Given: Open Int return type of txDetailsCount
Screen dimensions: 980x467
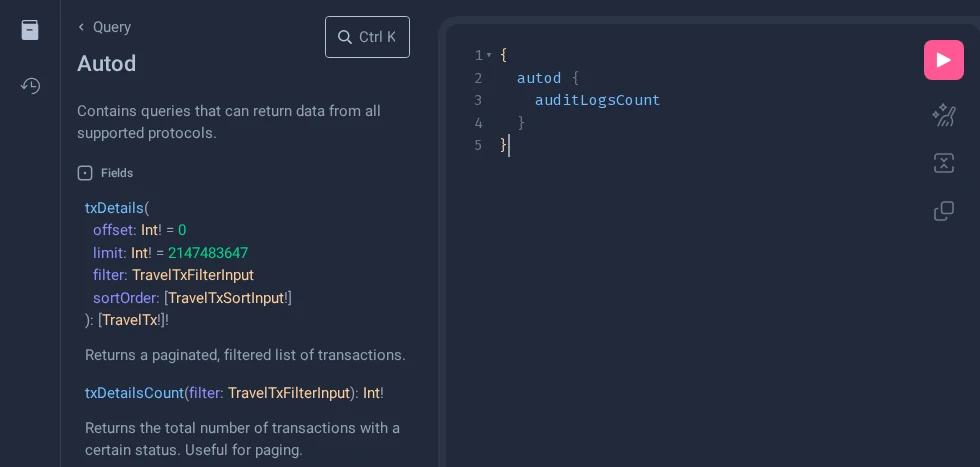Looking at the screenshot, I should coord(371,393).
